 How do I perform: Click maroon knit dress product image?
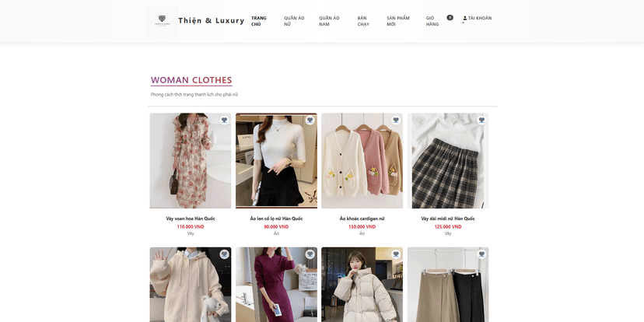[276, 285]
